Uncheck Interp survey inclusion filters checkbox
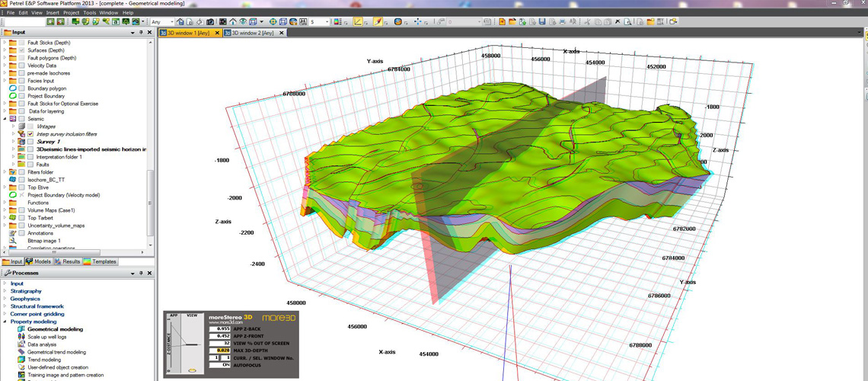This screenshot has width=868, height=381. pyautogui.click(x=31, y=134)
